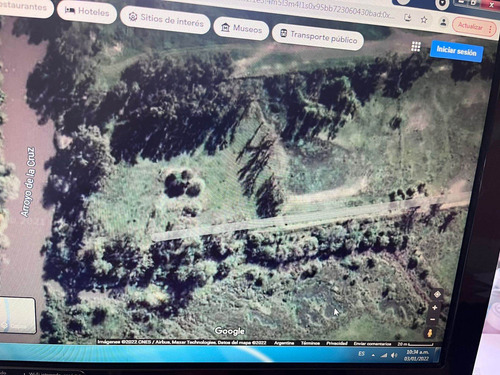Show hidden system tray icons

373,355
